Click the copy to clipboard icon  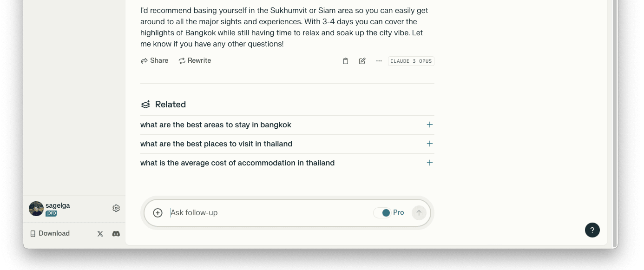click(x=345, y=61)
